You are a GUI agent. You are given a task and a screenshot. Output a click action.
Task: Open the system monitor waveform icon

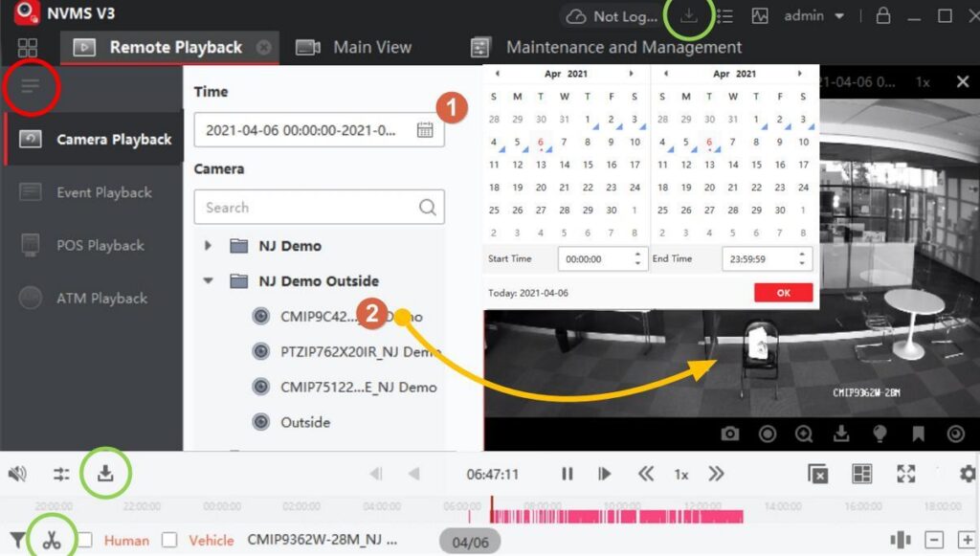(x=759, y=15)
